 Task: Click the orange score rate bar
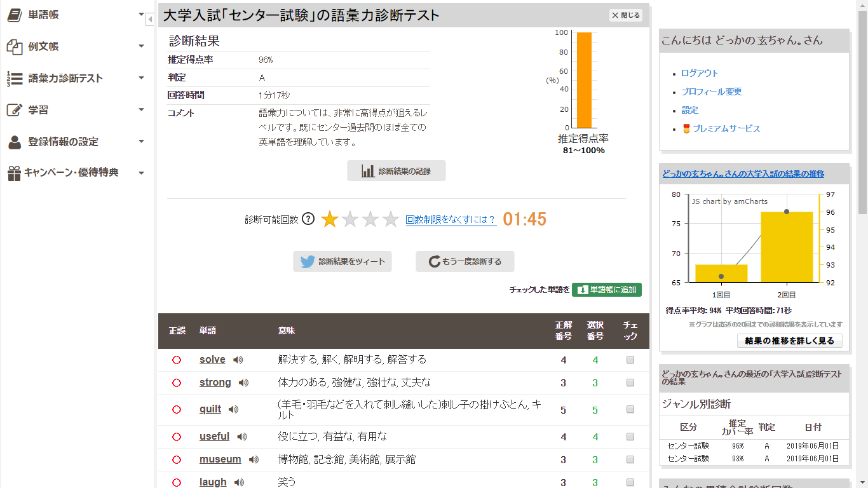583,80
